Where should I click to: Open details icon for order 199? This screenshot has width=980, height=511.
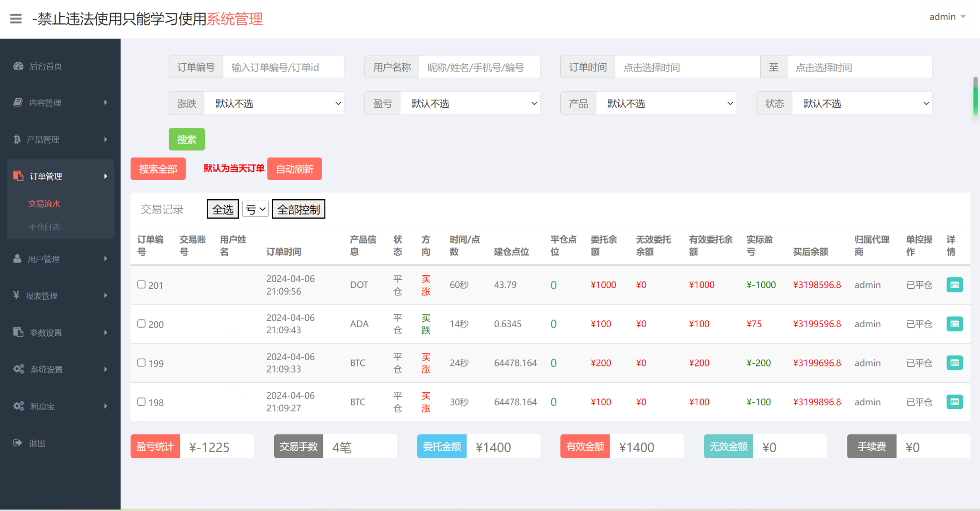pyautogui.click(x=954, y=363)
